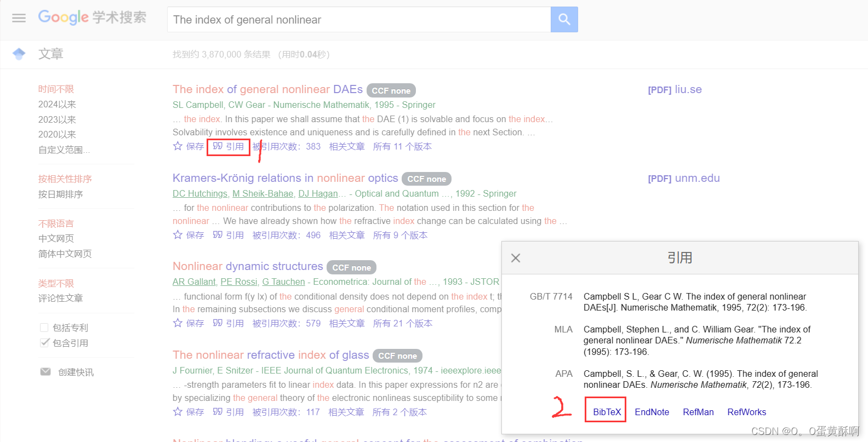Viewport: 868px width, 442px height.
Task: Click the BibTeX export link
Action: tap(607, 412)
